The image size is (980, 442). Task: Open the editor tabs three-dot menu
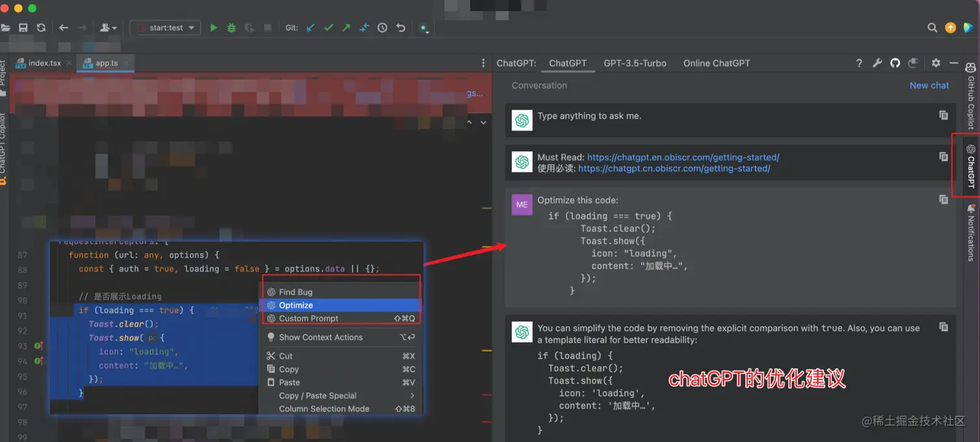483,64
